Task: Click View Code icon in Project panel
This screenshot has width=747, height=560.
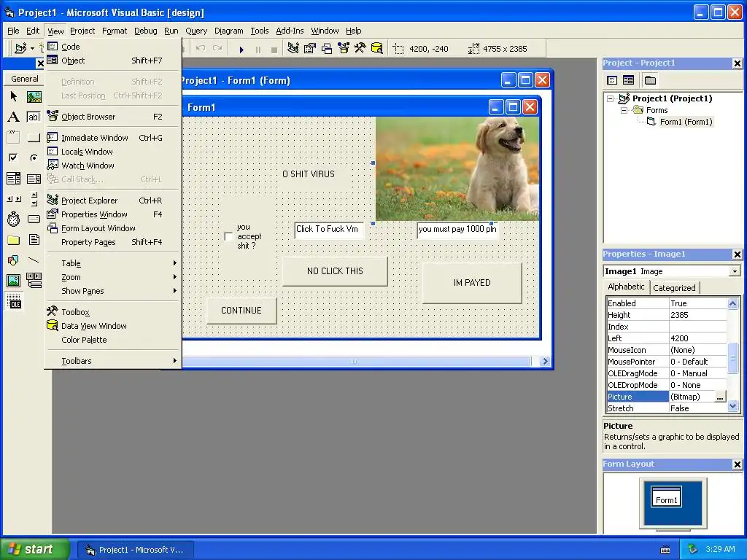Action: (612, 80)
